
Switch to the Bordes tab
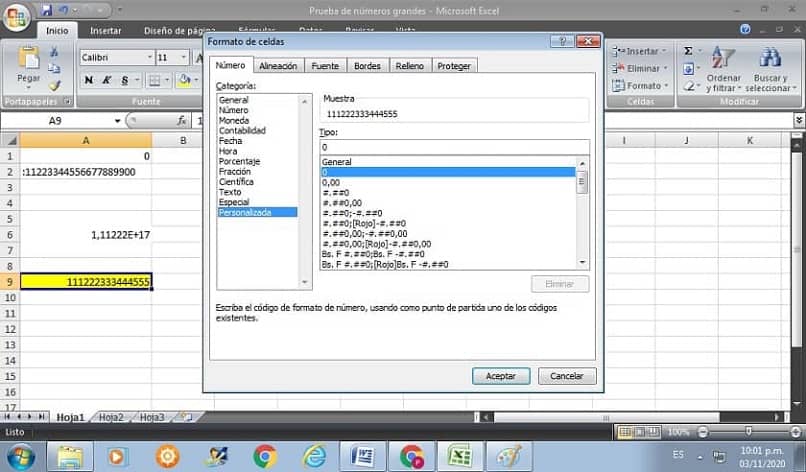point(367,66)
